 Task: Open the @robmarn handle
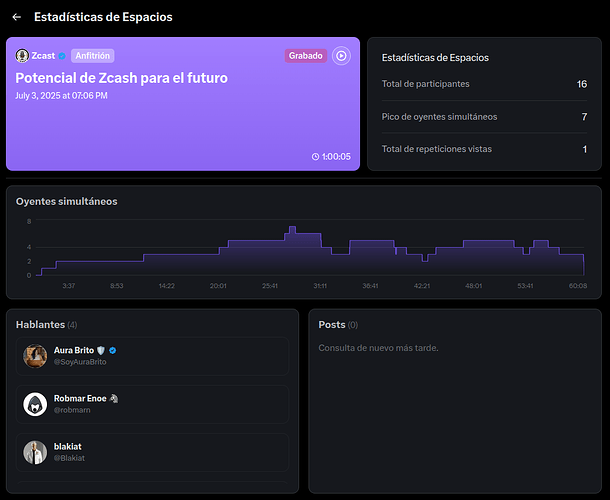(x=72, y=410)
